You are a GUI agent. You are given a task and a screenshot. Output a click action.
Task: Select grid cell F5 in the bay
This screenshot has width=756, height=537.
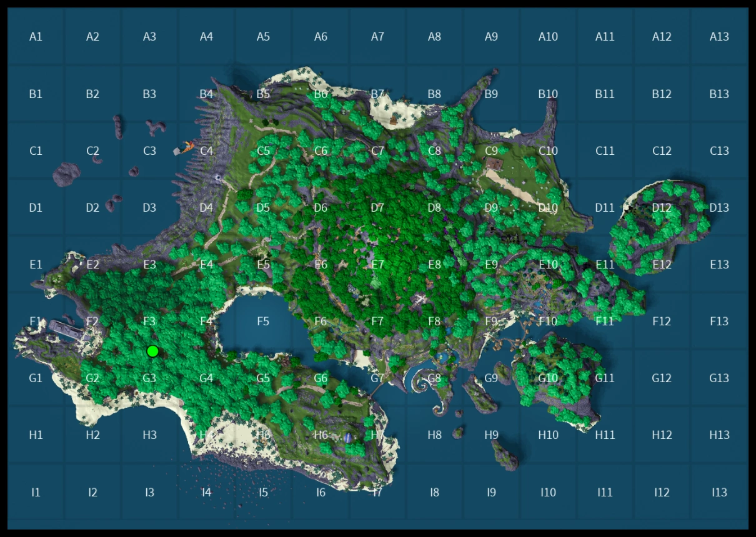(263, 321)
